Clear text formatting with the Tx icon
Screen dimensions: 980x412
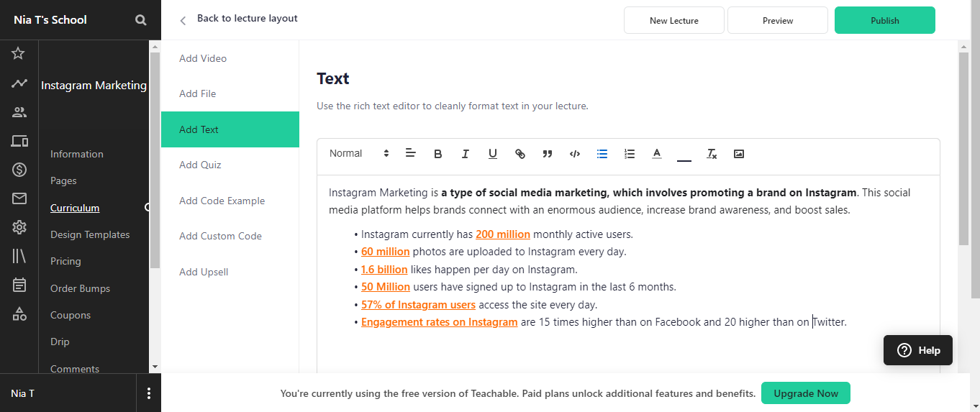[712, 154]
